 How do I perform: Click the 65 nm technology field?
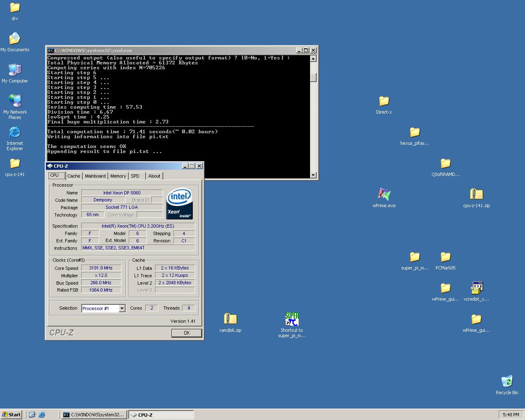(93, 215)
